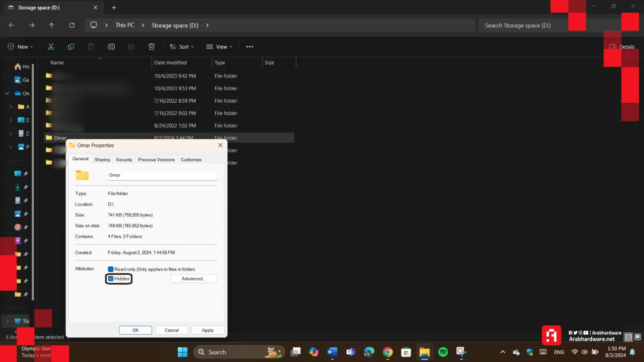The image size is (644, 362).
Task: Expand the chevron after This PC
Action: [x=143, y=25]
